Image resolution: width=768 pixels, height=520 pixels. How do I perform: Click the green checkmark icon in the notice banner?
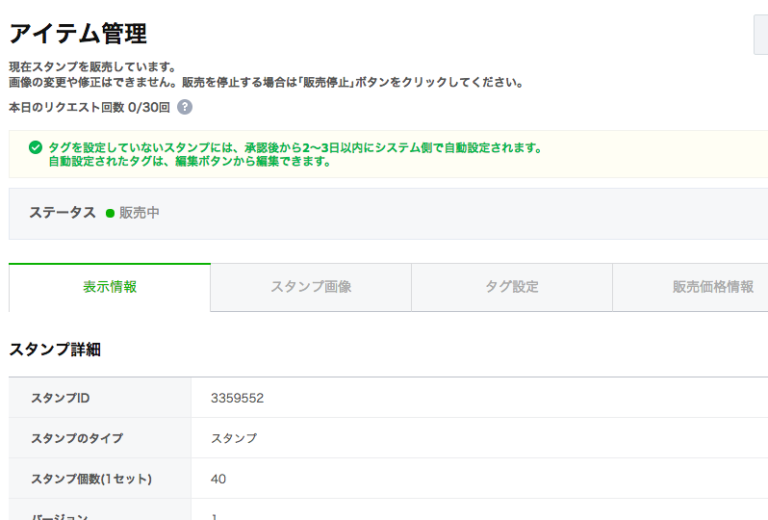tap(36, 148)
